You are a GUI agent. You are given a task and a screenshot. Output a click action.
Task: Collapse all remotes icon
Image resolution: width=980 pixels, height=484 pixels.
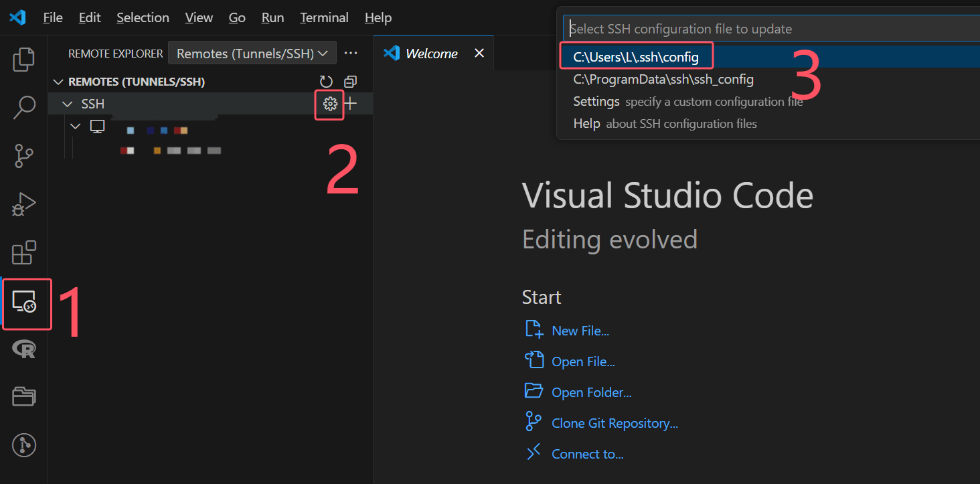[350, 82]
